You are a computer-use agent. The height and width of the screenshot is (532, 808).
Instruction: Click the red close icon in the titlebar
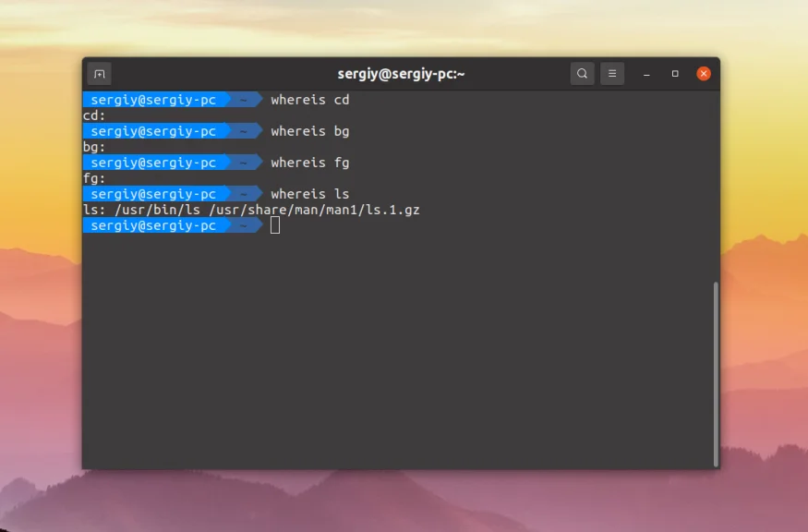704,73
